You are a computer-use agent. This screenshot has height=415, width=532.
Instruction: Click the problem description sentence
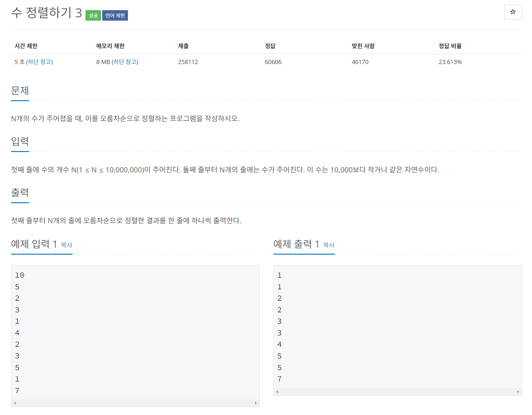[x=125, y=118]
